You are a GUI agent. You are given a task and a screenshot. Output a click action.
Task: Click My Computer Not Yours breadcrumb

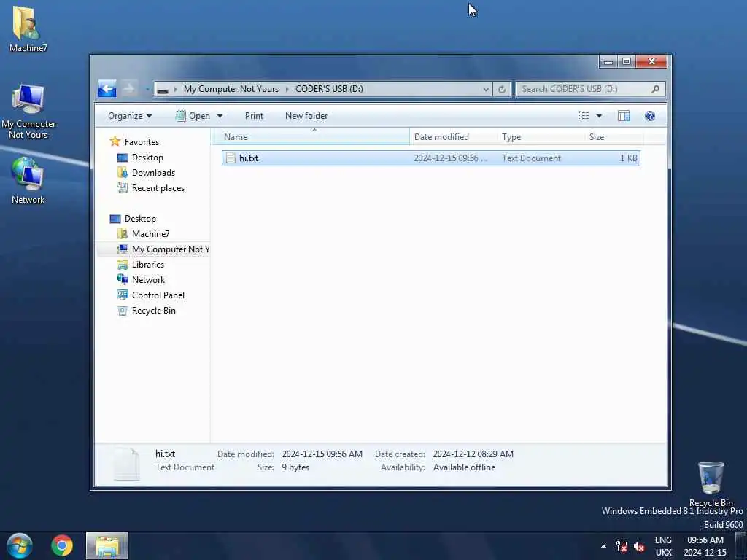tap(231, 89)
